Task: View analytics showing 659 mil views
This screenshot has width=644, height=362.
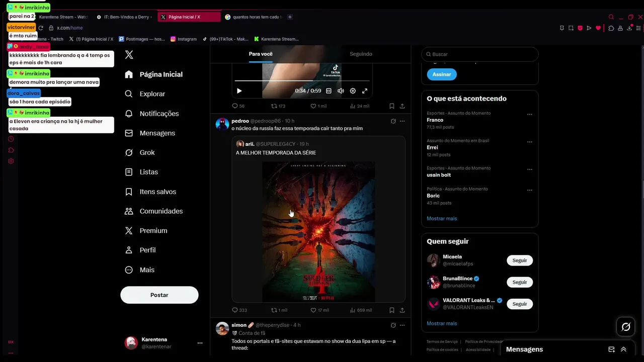Action: (361, 310)
